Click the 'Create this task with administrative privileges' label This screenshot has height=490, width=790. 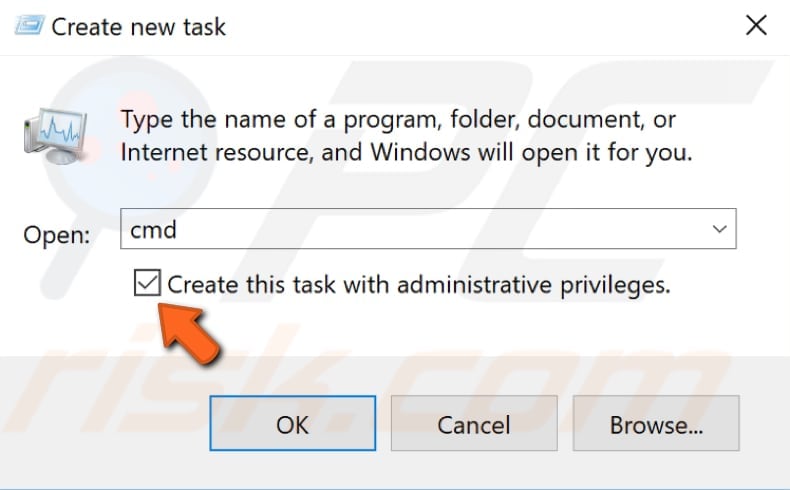[418, 285]
